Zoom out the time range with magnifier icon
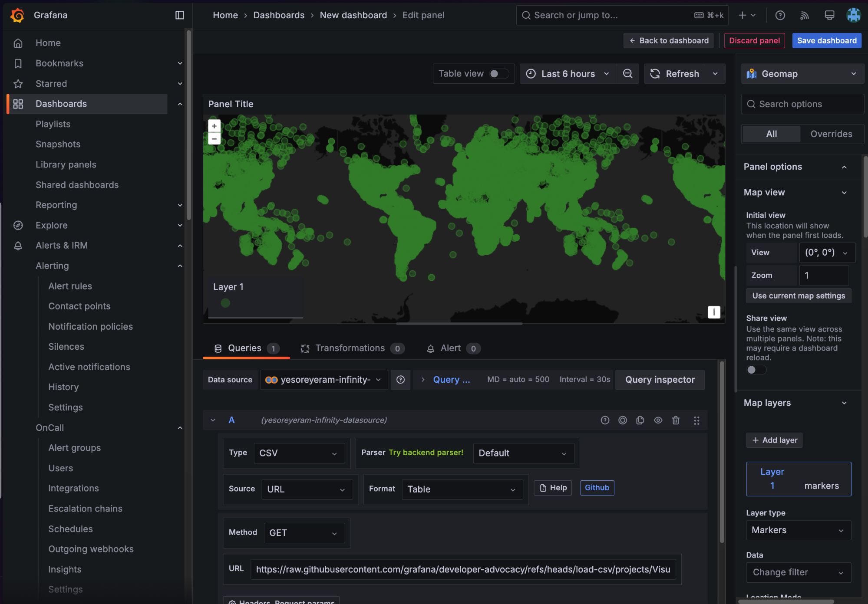The height and width of the screenshot is (604, 868). (627, 73)
